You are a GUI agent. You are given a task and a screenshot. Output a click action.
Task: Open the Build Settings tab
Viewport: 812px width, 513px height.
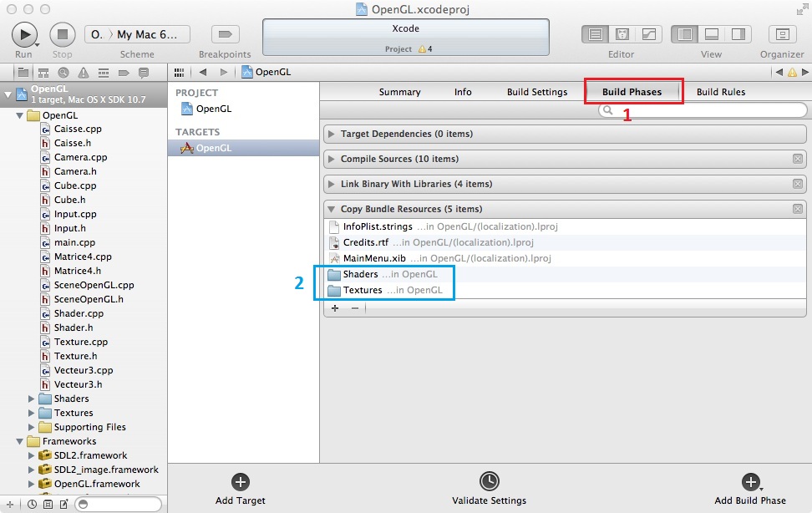[537, 92]
